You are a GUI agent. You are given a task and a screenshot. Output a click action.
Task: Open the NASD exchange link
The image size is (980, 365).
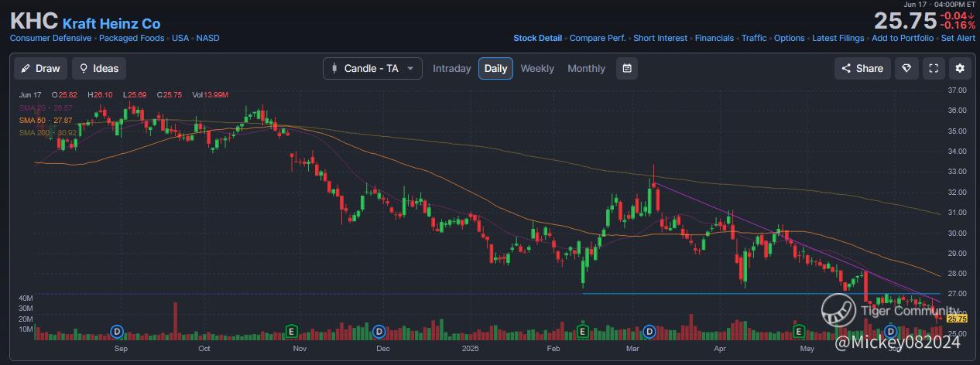tap(207, 38)
